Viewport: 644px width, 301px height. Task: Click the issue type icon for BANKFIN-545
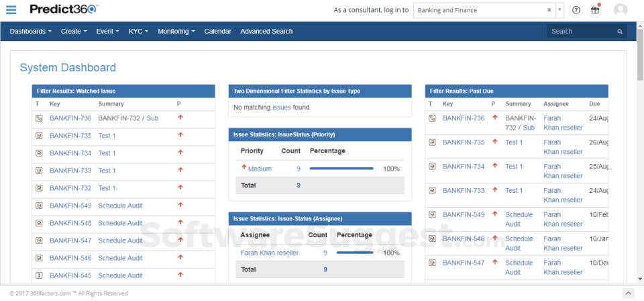(x=38, y=275)
